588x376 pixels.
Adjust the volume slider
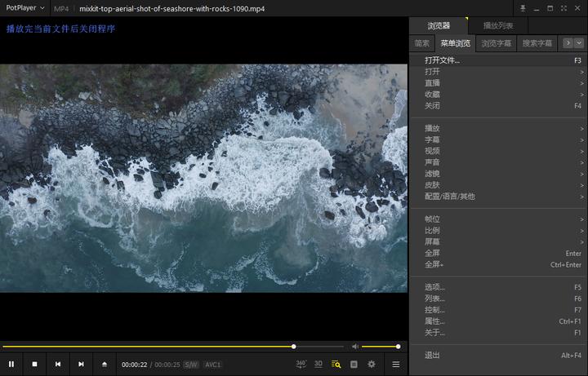pos(380,347)
